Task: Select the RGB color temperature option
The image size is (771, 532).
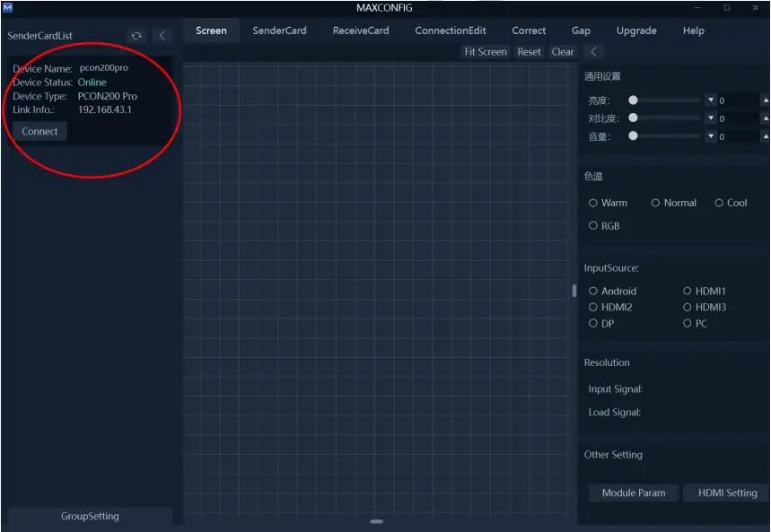Action: (604, 226)
